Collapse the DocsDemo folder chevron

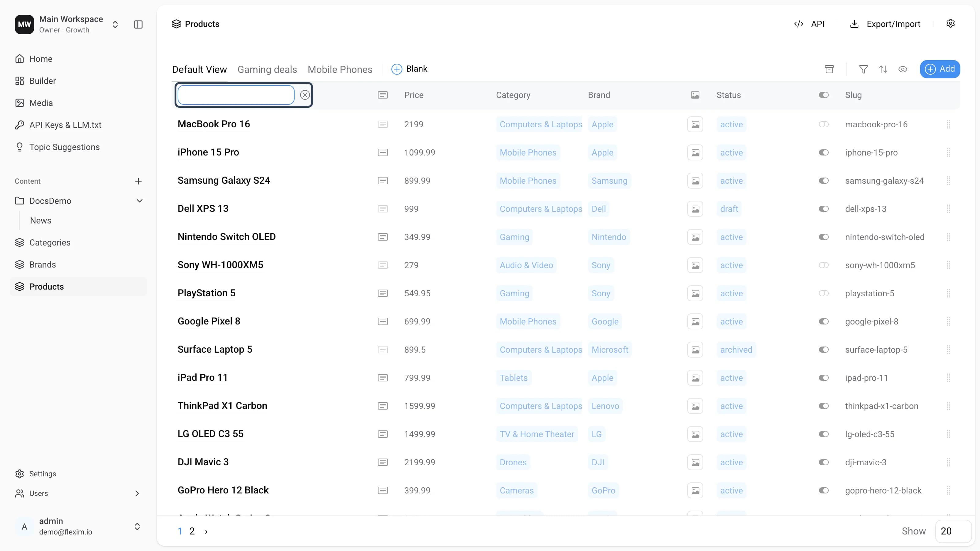[x=140, y=201]
